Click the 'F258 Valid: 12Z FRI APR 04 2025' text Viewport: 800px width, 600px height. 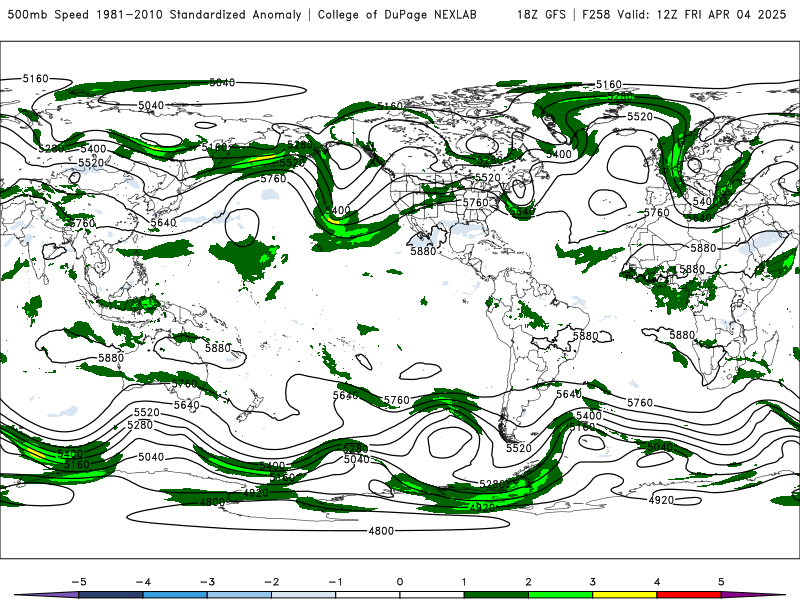point(684,14)
